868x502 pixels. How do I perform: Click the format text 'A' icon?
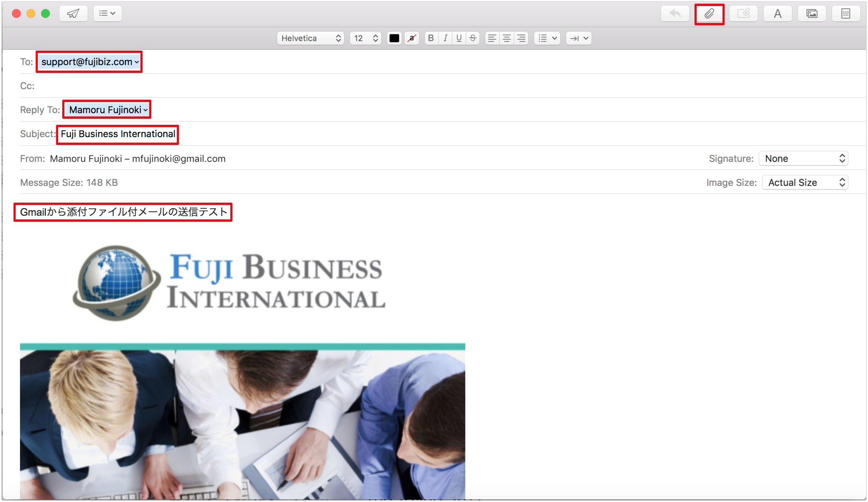coord(777,14)
